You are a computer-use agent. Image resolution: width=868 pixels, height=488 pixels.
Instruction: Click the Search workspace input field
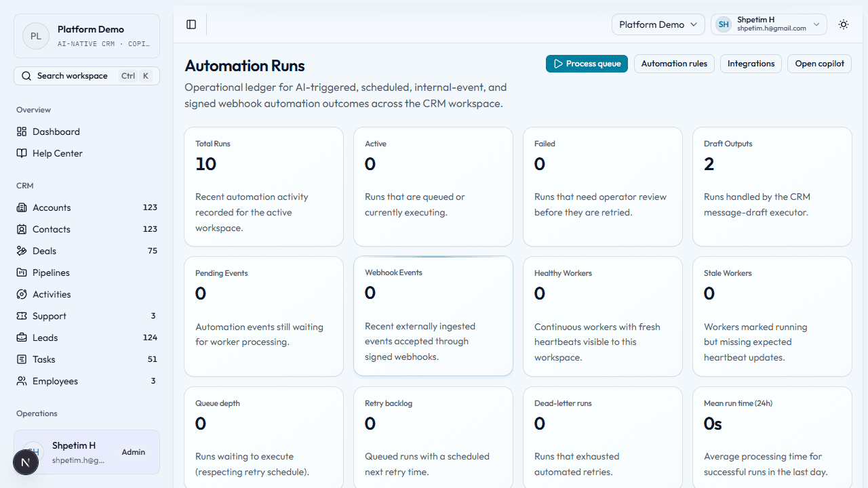click(86, 75)
